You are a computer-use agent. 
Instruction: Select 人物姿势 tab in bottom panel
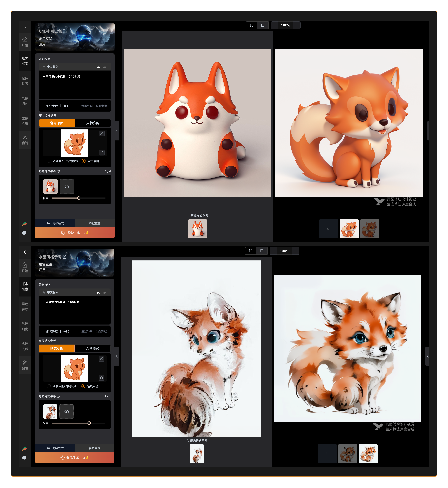click(93, 348)
